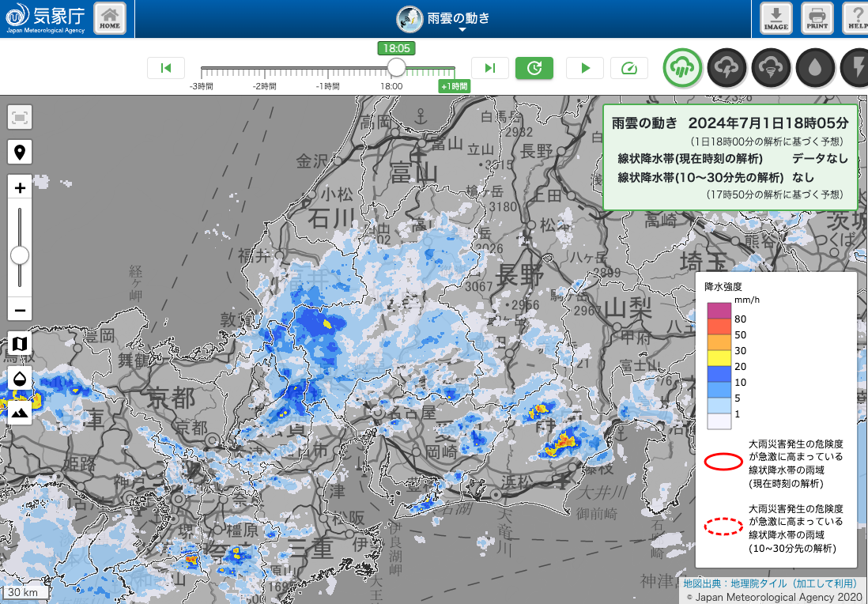This screenshot has height=604, width=868.
Task: Select the -1時間 timeline mark
Action: click(328, 86)
